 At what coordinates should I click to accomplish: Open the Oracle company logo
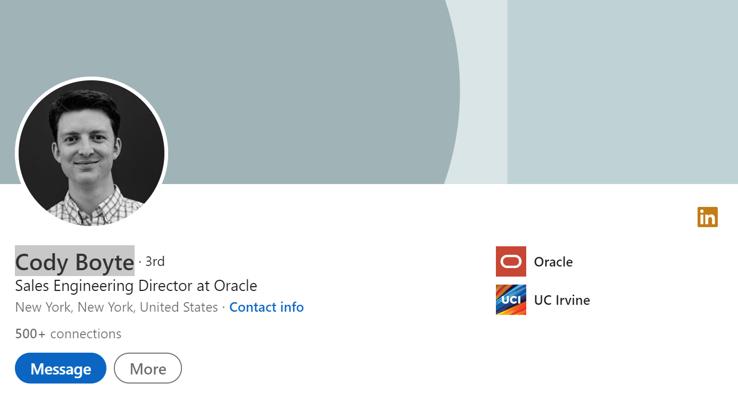510,262
